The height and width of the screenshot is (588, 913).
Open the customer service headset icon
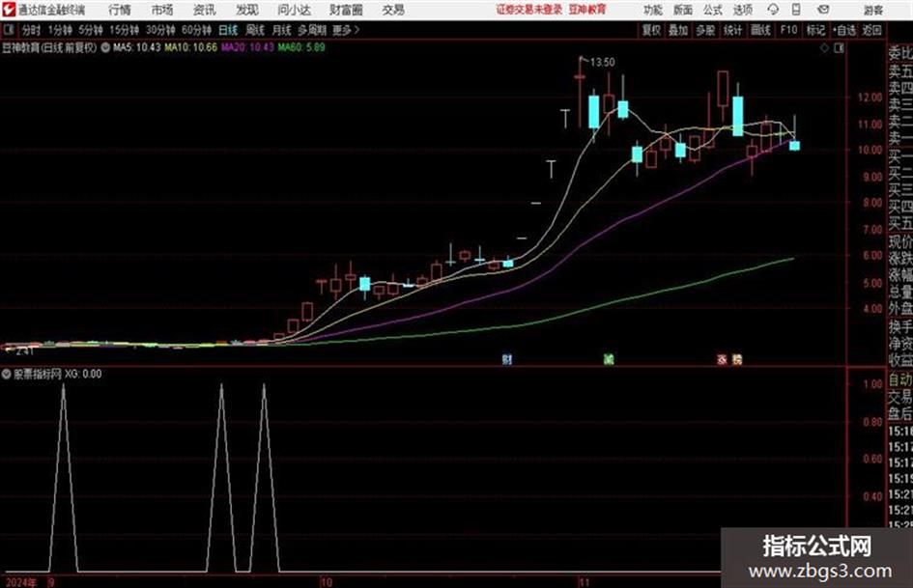773,10
